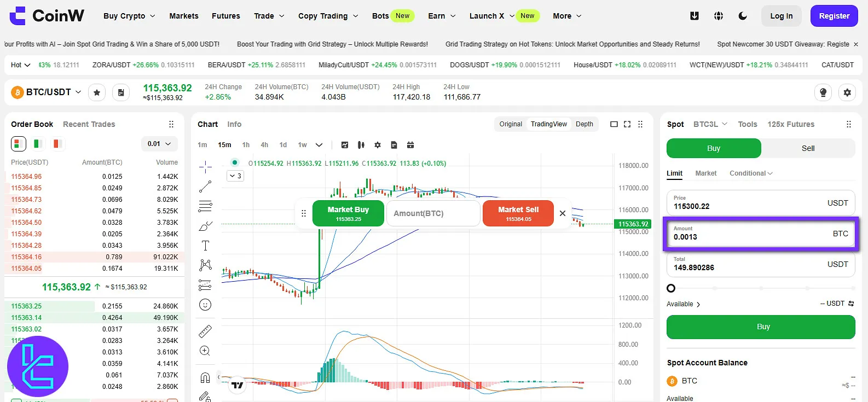This screenshot has width=868, height=402.
Task: Show only buy orders in order book
Action: [x=38, y=144]
